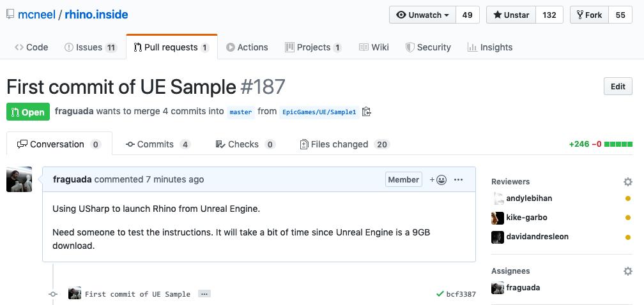Open the Security tab
644x305 pixels.
click(428, 47)
